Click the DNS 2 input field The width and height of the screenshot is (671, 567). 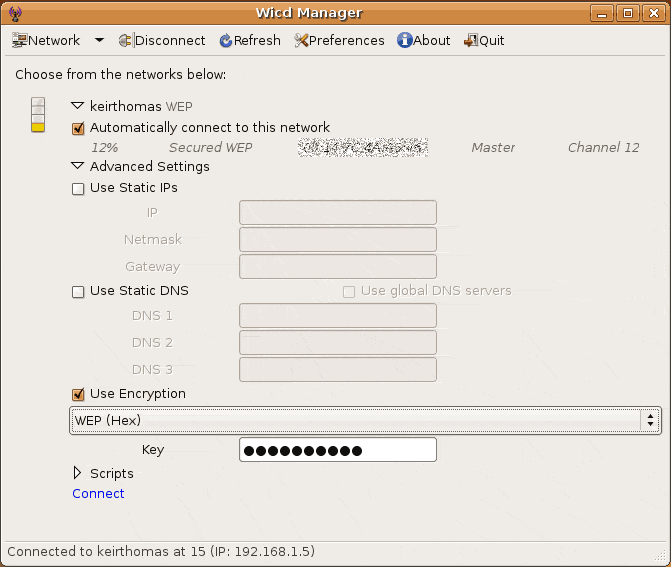click(338, 342)
